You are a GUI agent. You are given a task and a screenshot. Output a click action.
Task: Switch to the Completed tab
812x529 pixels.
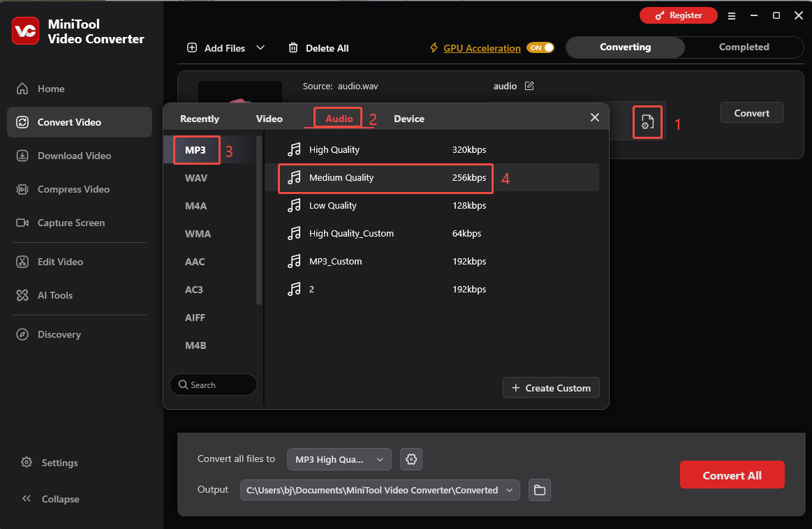coord(744,47)
